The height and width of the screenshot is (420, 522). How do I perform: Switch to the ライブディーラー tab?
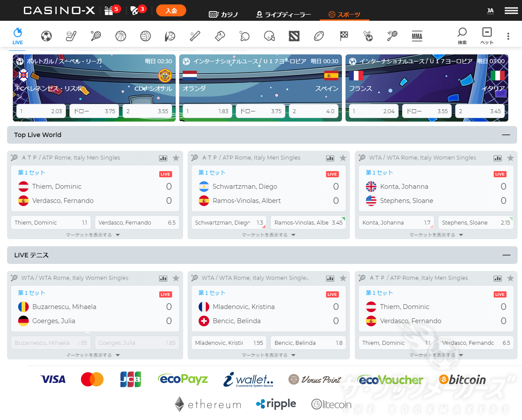tap(284, 15)
